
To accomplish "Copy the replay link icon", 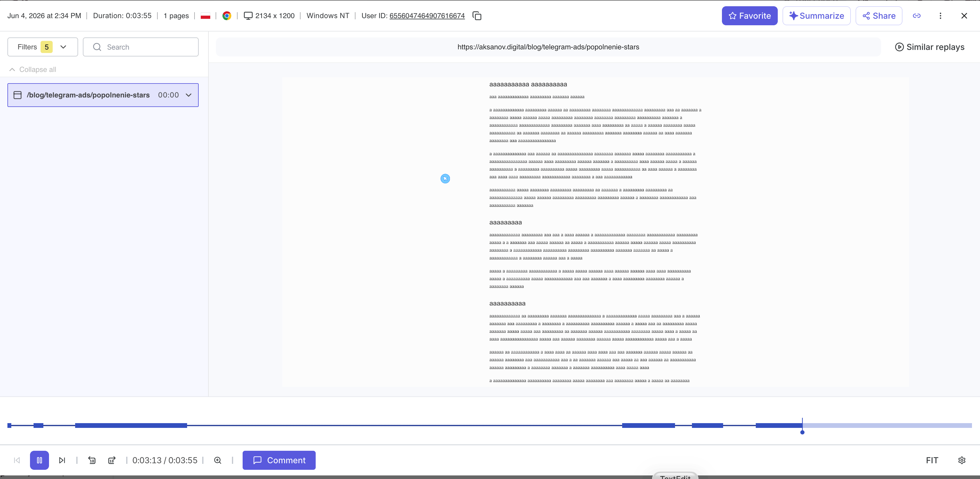I will (x=917, y=16).
